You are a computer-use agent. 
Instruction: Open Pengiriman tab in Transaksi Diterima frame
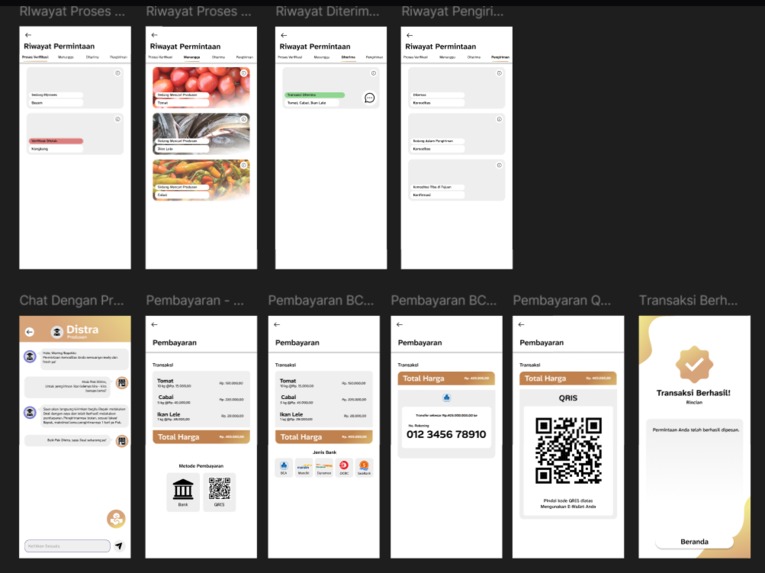coord(374,57)
